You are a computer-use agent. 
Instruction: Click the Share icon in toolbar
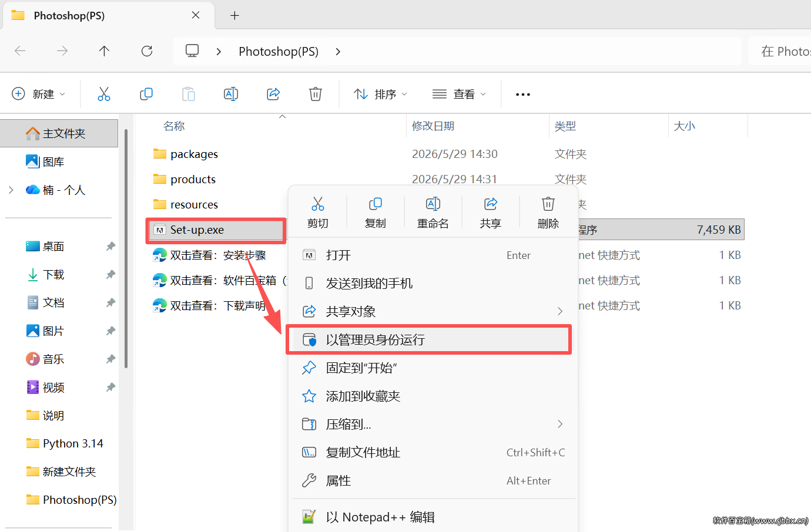pyautogui.click(x=273, y=94)
